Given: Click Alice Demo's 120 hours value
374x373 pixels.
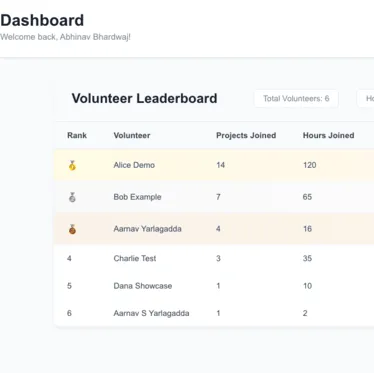Looking at the screenshot, I should pos(309,165).
